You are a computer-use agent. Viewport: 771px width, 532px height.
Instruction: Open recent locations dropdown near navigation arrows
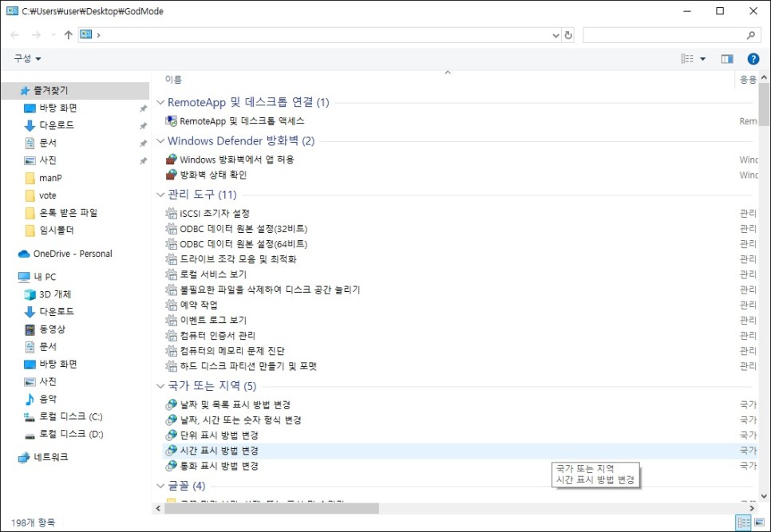53,35
